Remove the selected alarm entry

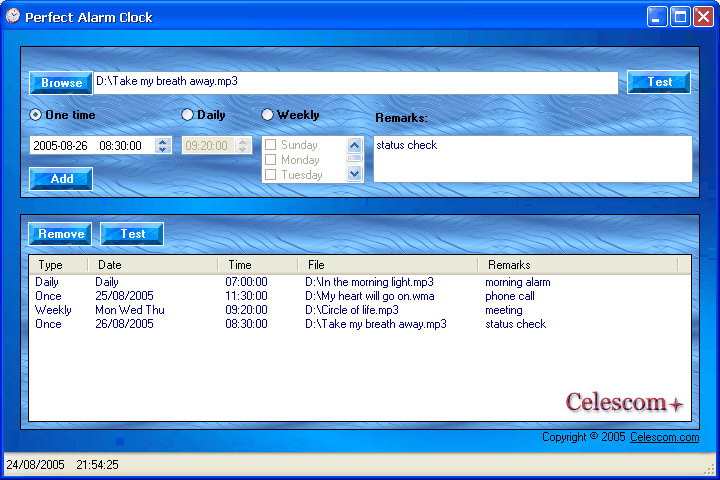click(61, 234)
